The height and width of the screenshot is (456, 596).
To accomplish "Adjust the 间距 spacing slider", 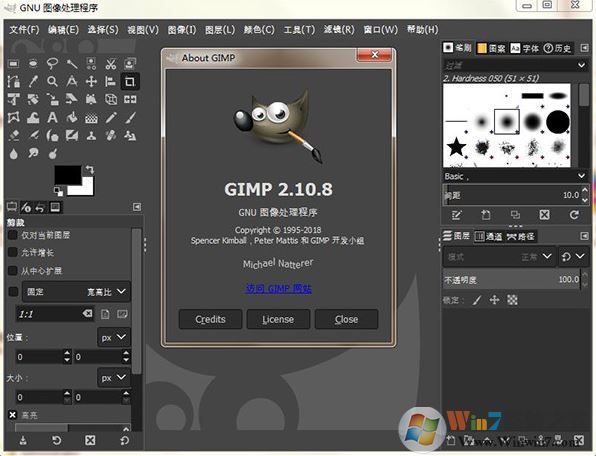I will (x=511, y=195).
